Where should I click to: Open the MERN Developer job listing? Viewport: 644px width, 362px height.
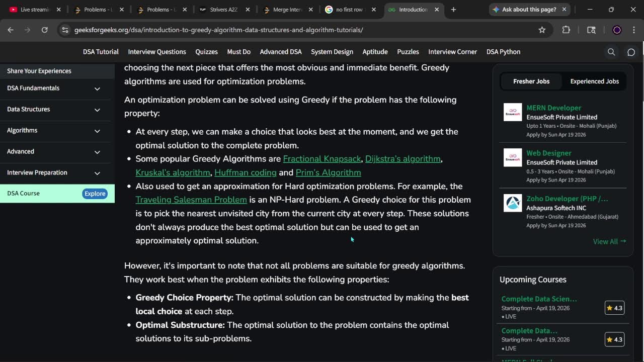point(553,108)
